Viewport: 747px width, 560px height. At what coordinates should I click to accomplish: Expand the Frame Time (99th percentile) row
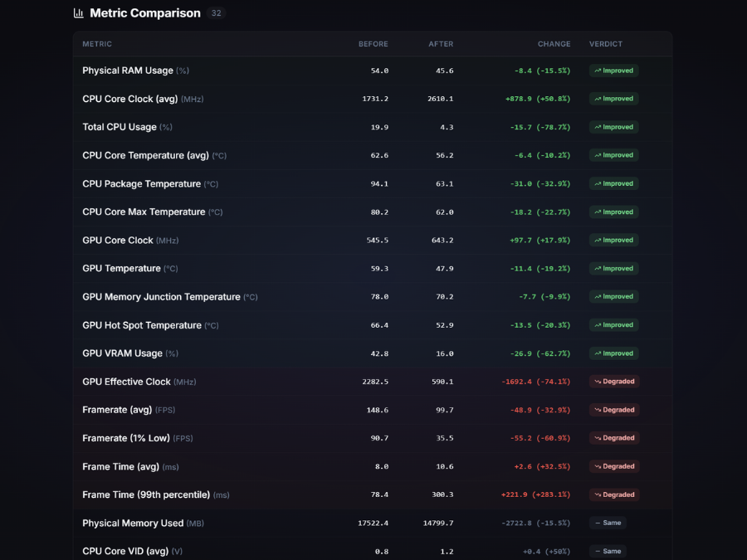332,494
